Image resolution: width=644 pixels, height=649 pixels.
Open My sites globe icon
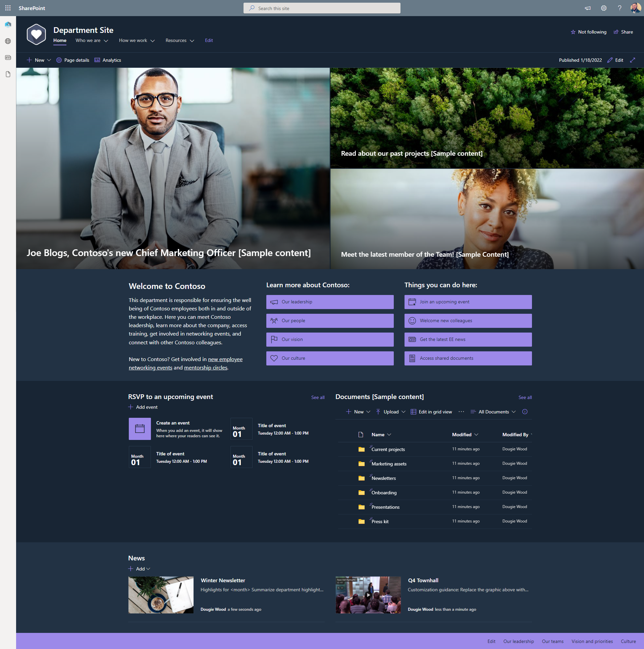point(8,41)
